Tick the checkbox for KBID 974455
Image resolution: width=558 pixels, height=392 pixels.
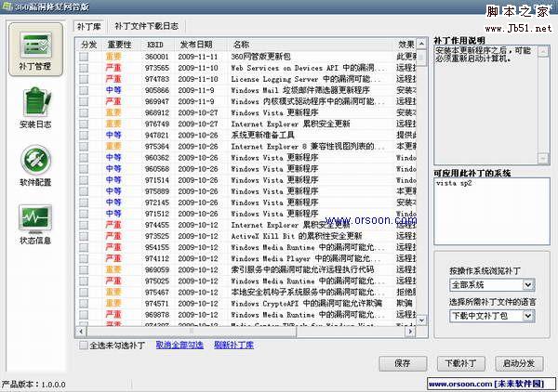point(84,225)
